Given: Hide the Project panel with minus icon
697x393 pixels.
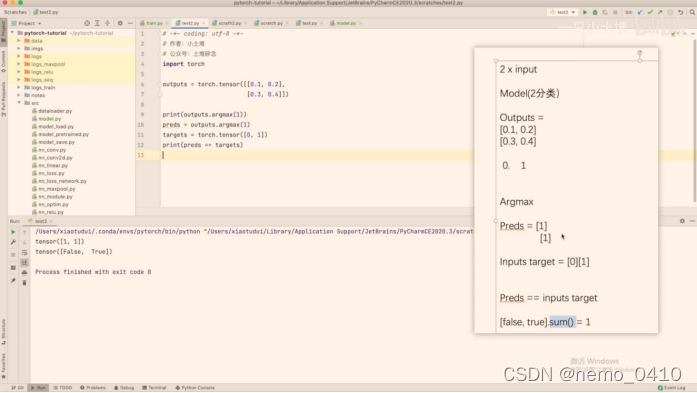Looking at the screenshot, I should click(130, 23).
